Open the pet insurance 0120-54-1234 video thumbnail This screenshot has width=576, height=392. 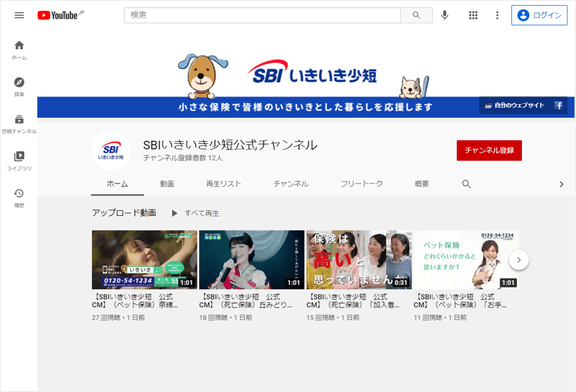coord(145,260)
